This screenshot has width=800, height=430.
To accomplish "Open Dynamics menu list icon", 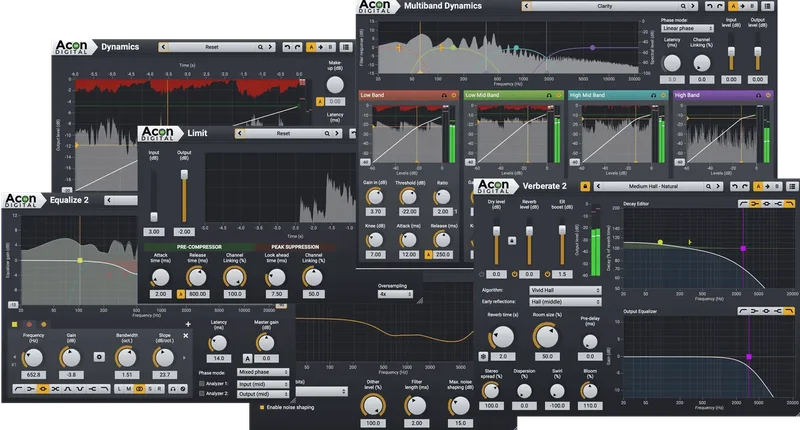I will [x=345, y=47].
